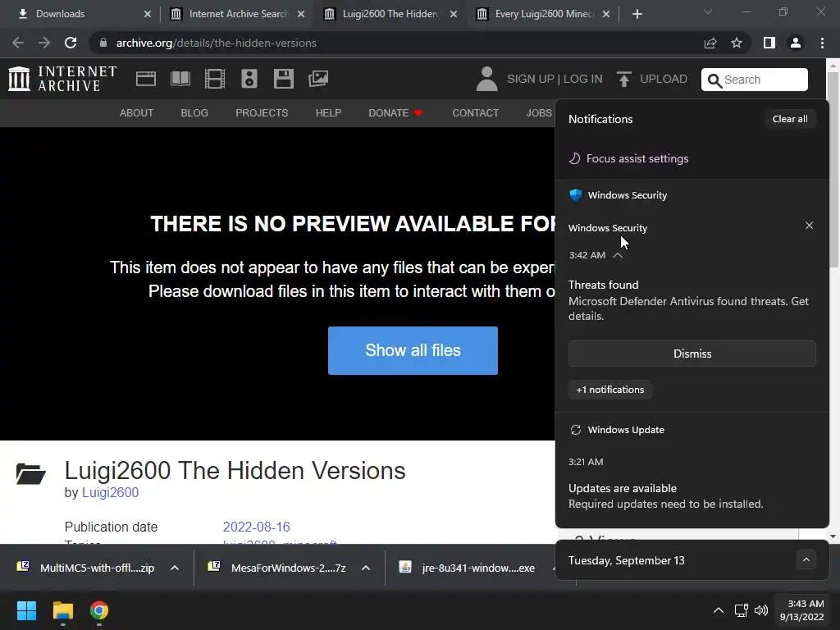Image resolution: width=840 pixels, height=630 pixels.
Task: Expand +1 notifications
Action: point(610,390)
